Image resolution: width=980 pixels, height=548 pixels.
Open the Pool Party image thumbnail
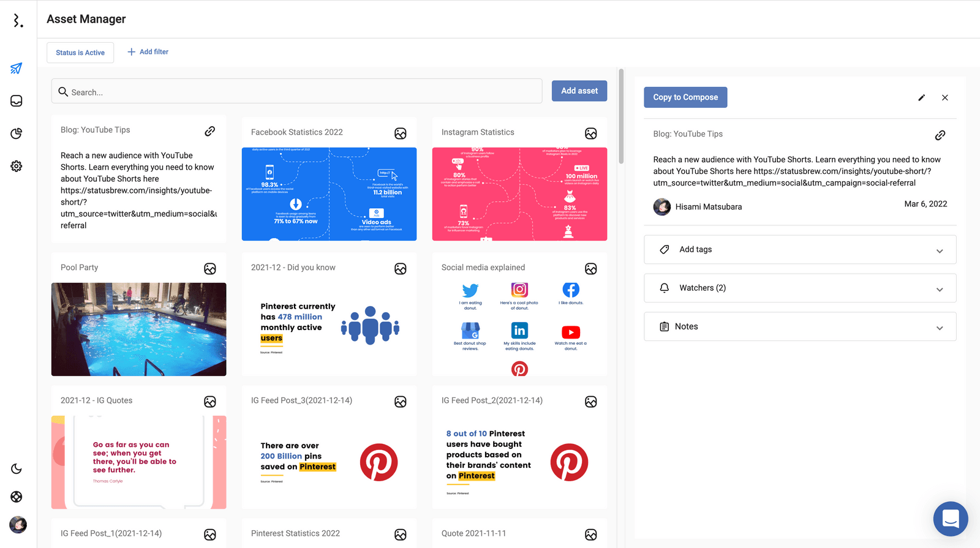click(138, 329)
